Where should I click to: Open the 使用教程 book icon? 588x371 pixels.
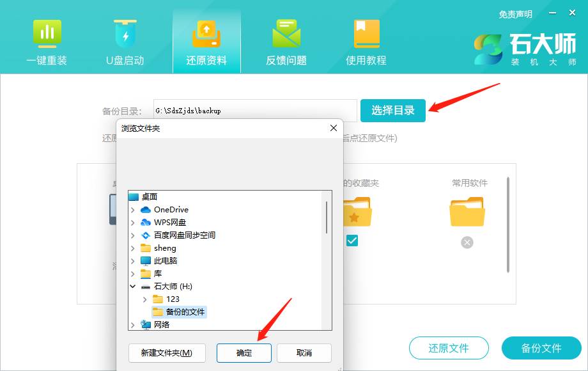coord(366,34)
